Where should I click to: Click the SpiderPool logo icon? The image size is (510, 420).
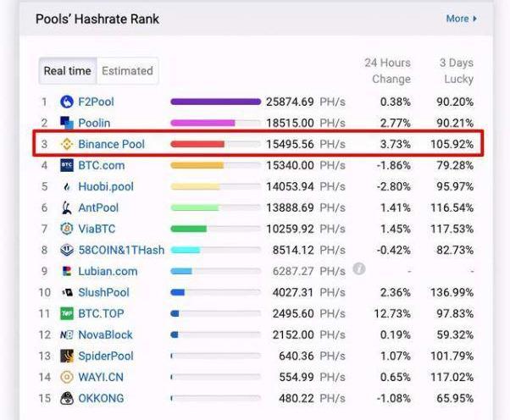(x=67, y=356)
